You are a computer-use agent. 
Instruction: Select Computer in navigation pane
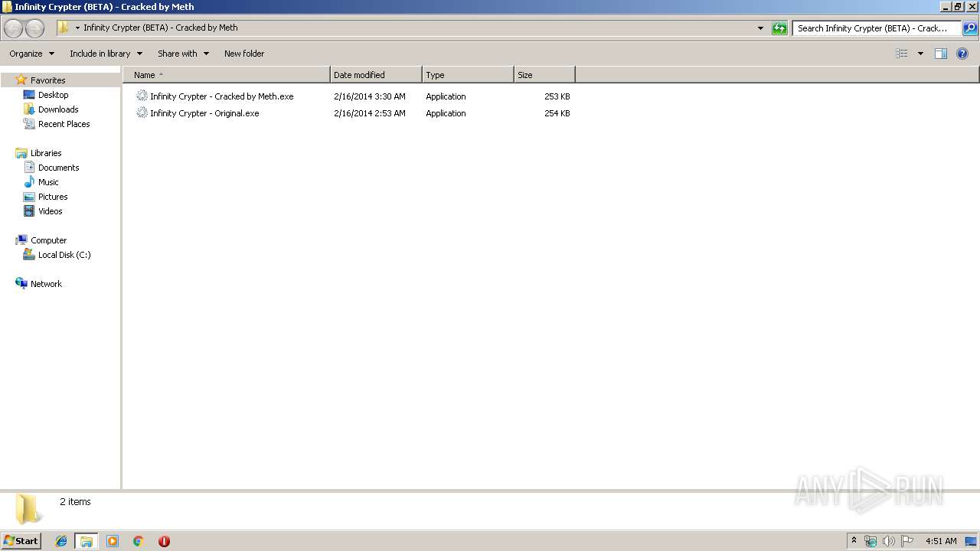coord(48,240)
